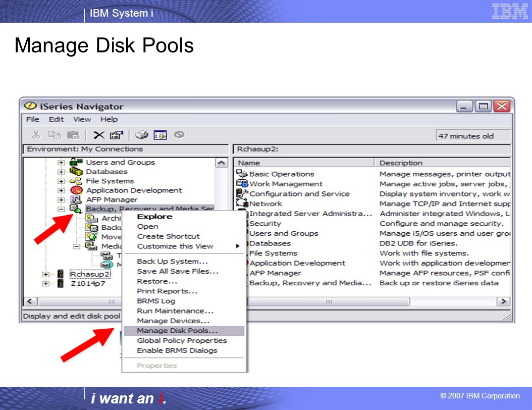Click the Rchasup2 server icon

pyautogui.click(x=61, y=274)
